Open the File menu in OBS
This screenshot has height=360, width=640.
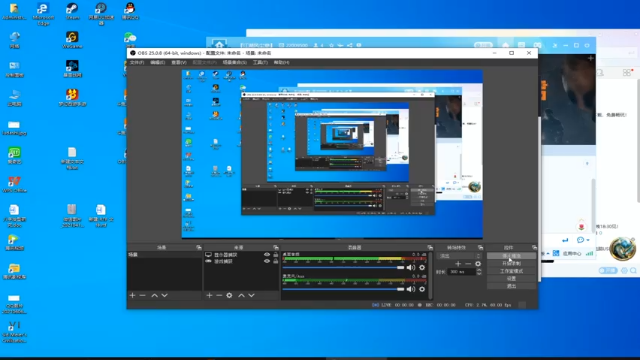click(x=137, y=62)
